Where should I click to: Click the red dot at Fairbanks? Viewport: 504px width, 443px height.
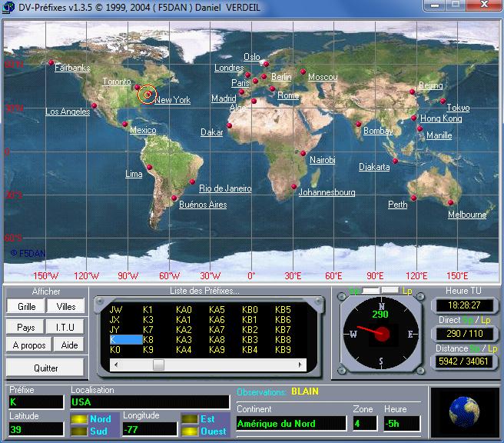tap(51, 63)
